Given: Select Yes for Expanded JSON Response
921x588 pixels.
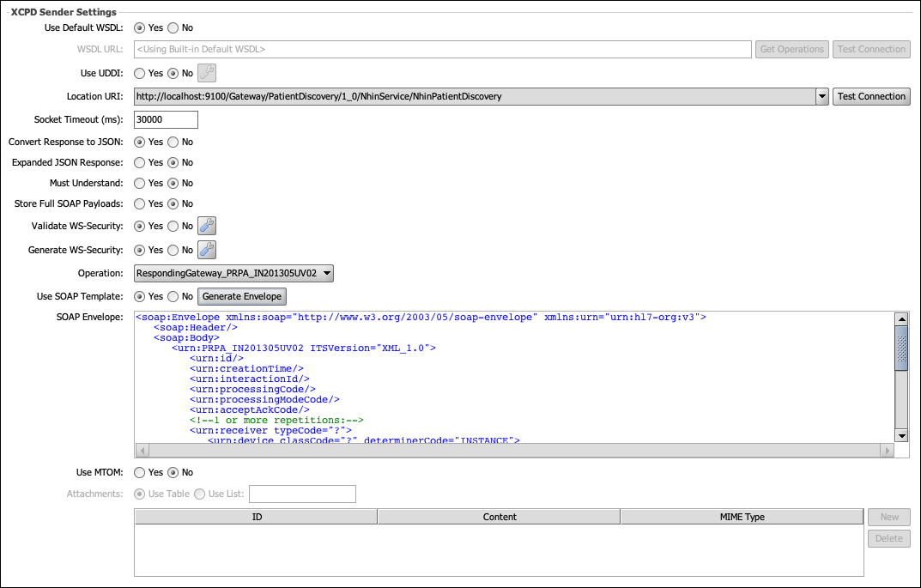Looking at the screenshot, I should coord(139,163).
